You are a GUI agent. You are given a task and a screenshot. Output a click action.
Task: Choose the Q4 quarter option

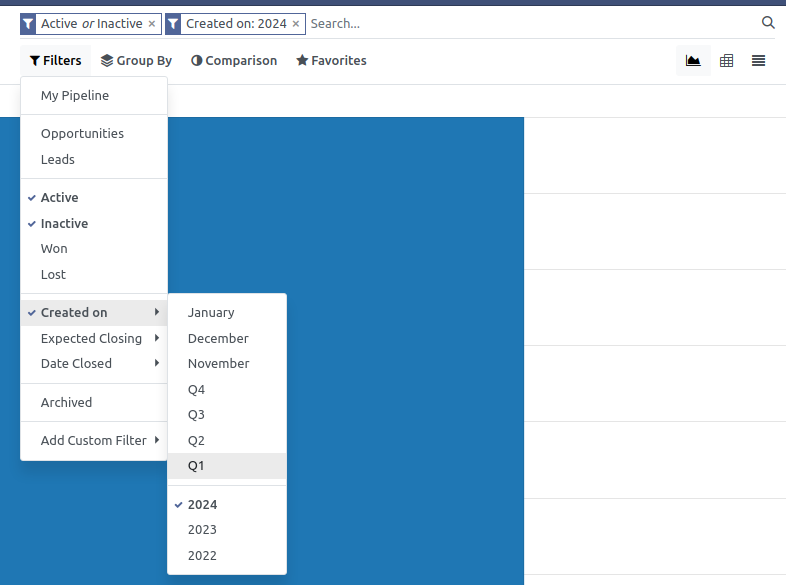(227, 389)
